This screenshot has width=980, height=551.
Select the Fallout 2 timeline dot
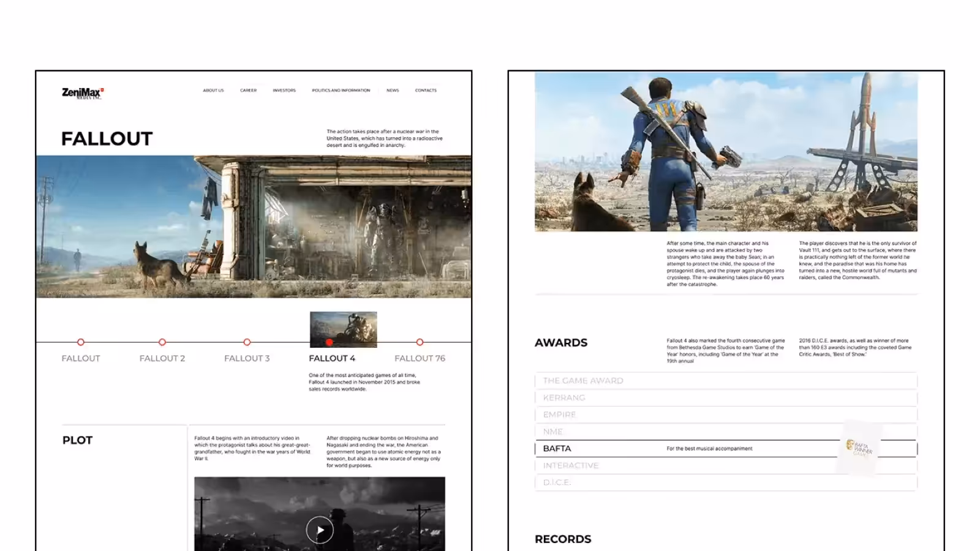click(162, 342)
